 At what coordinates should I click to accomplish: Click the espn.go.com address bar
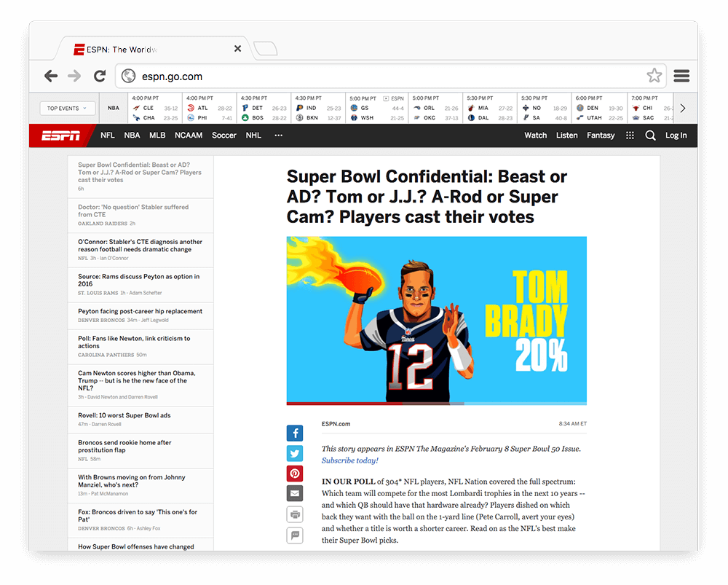tap(391, 76)
